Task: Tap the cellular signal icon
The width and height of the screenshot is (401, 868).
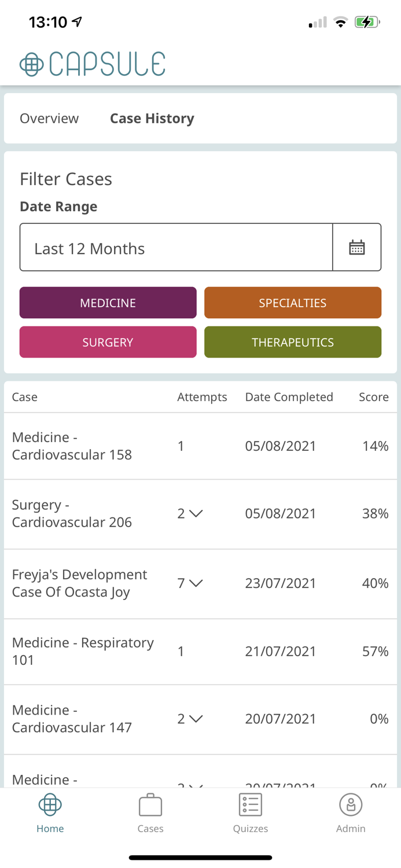Action: pos(317,21)
